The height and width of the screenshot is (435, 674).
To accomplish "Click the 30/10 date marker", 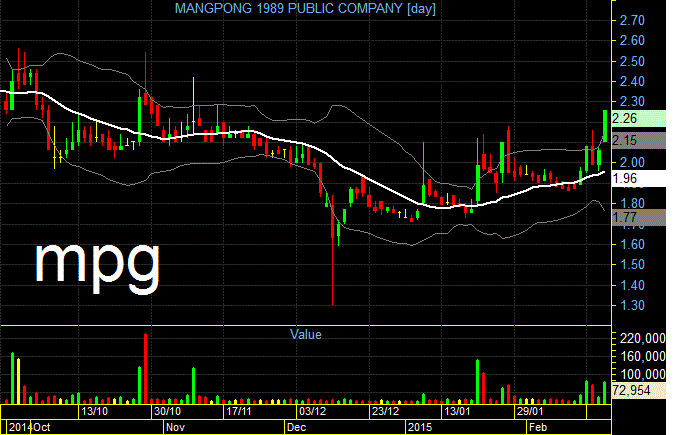I will pyautogui.click(x=167, y=411).
